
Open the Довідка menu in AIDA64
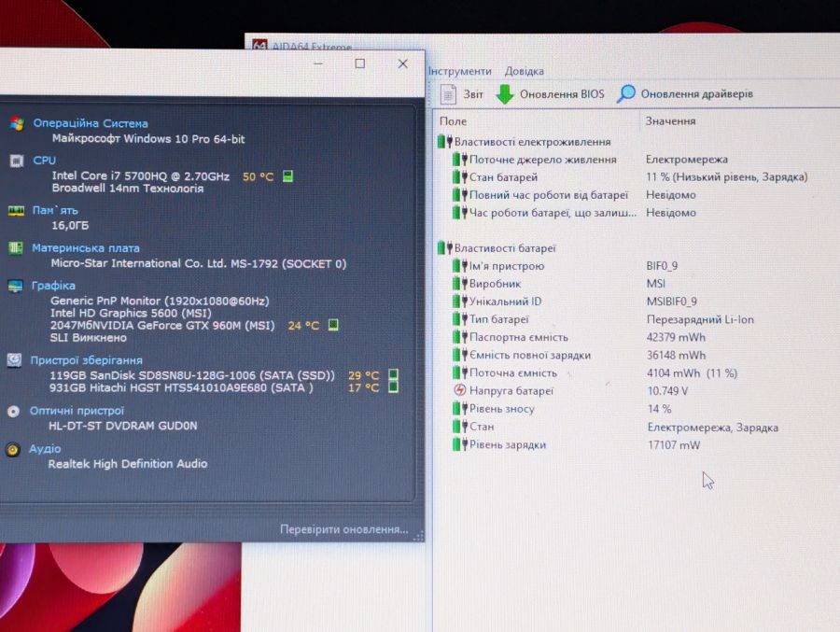[x=524, y=71]
